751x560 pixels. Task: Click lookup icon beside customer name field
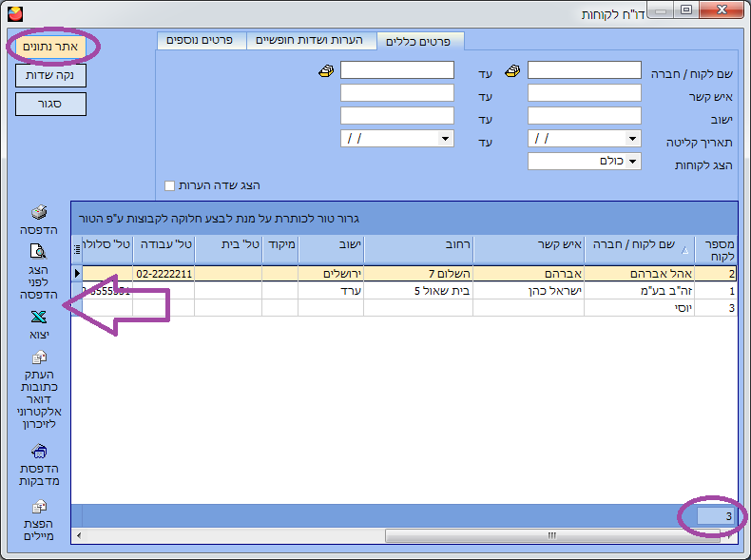(513, 70)
